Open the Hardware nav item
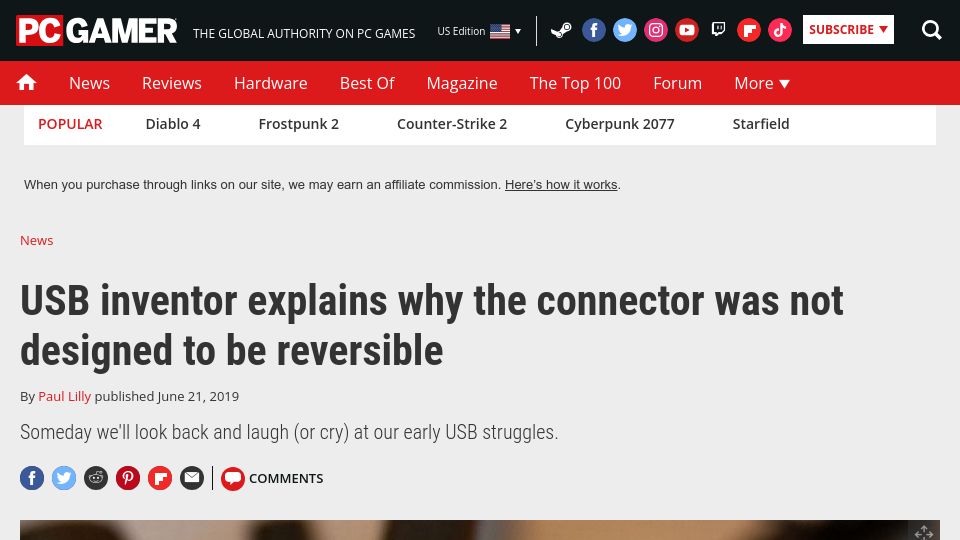 [x=271, y=83]
